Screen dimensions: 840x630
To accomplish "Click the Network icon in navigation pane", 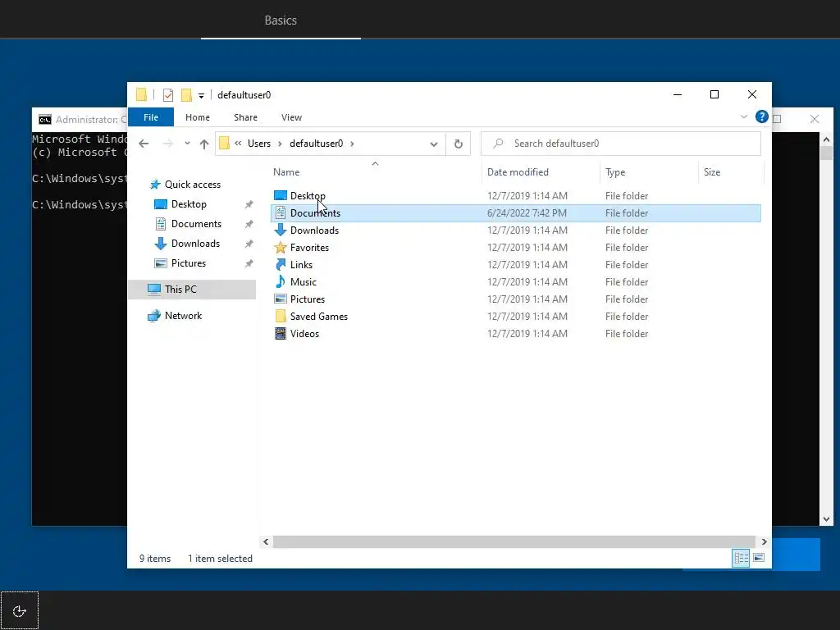I will (153, 316).
